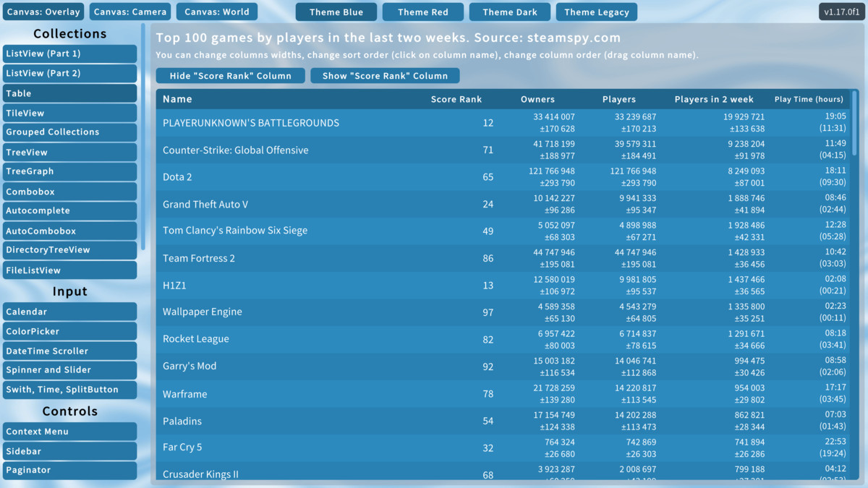Select the Far Cry 5 row
The image size is (868, 488).
503,448
